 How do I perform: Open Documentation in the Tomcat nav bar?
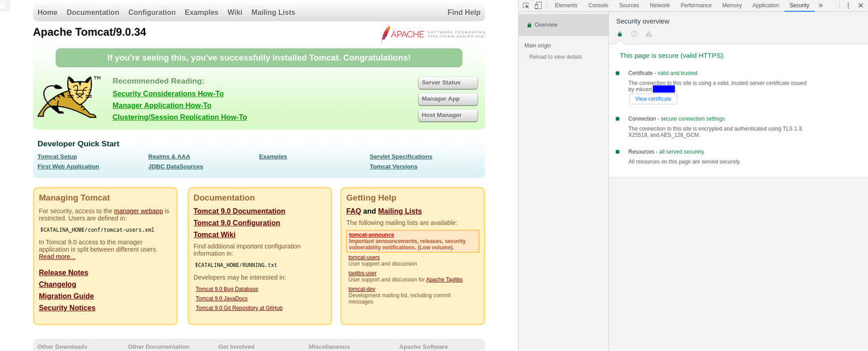(x=93, y=12)
